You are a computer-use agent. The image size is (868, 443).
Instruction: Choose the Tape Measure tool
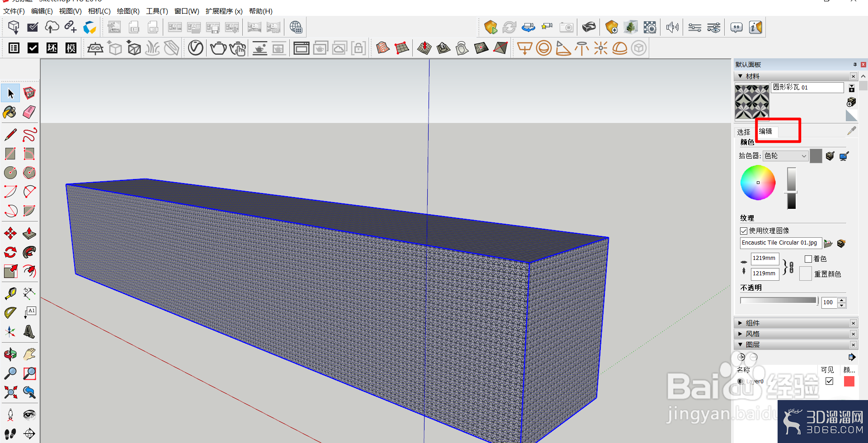pyautogui.click(x=10, y=294)
